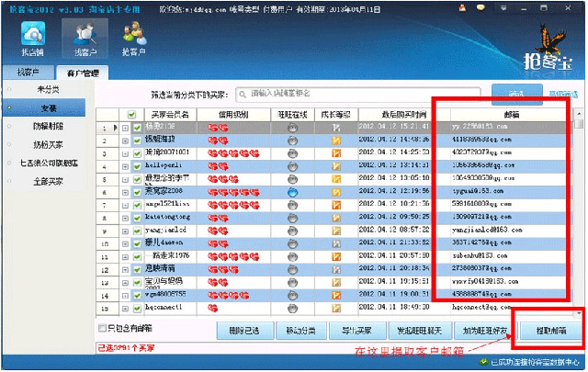Switch to the 客户管理 tab
The height and width of the screenshot is (372, 588).
tap(83, 73)
